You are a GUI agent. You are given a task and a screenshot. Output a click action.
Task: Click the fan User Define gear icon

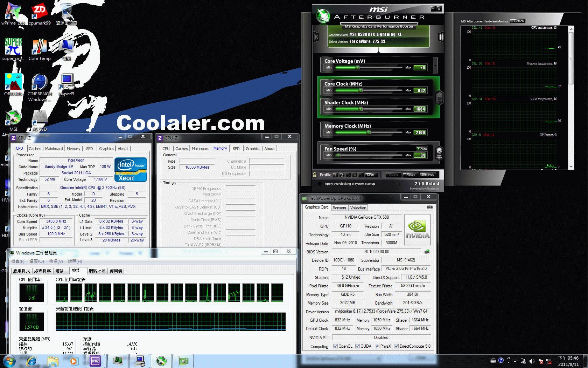[439, 153]
